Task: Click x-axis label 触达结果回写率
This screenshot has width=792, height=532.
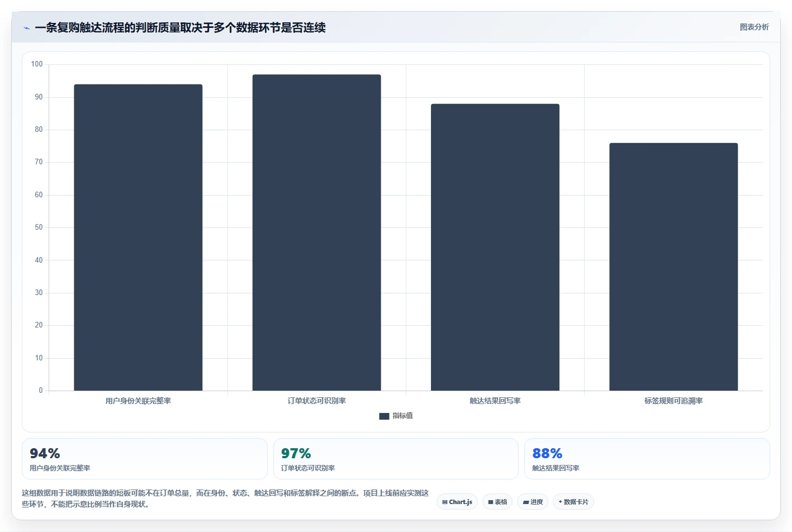Action: (495, 401)
